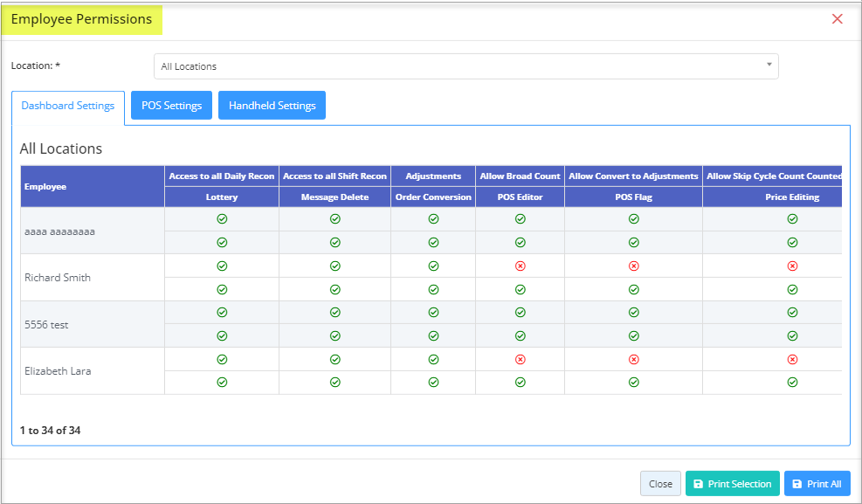Click Richard Smith's POS Flag checkmark
This screenshot has width=862, height=504.
point(634,290)
